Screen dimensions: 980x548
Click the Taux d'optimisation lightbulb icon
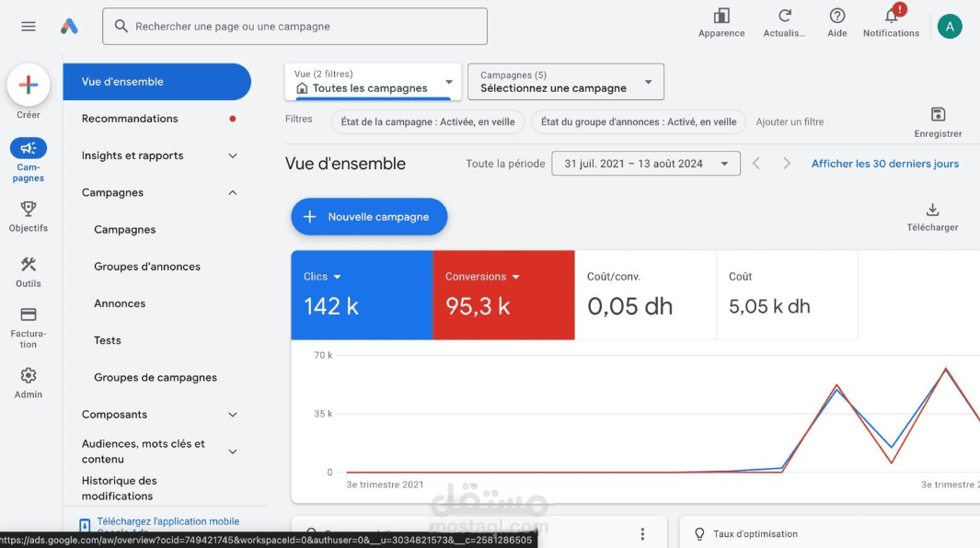(699, 533)
